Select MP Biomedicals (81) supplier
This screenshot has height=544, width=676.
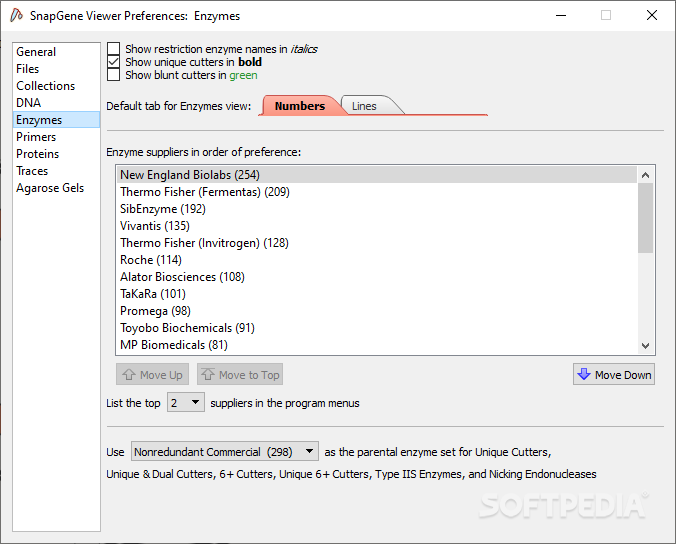(x=377, y=345)
